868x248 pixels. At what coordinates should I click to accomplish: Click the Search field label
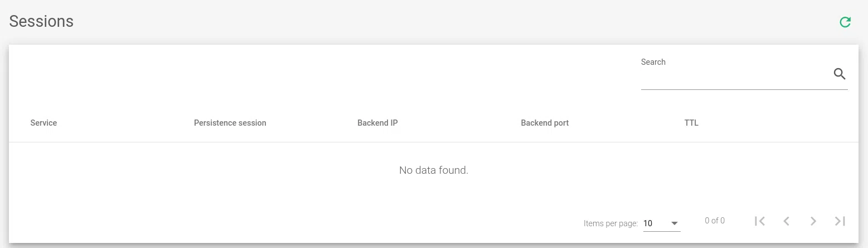point(653,62)
